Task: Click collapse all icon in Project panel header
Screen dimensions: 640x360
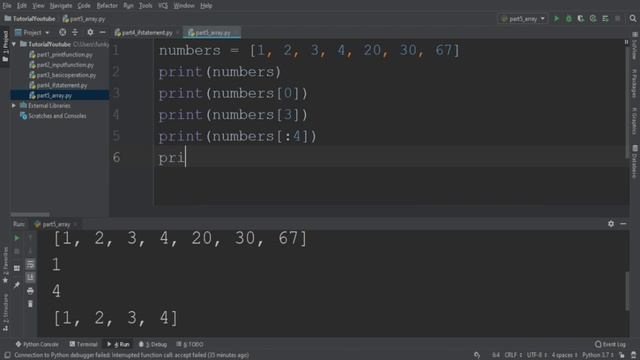Action: pos(75,32)
